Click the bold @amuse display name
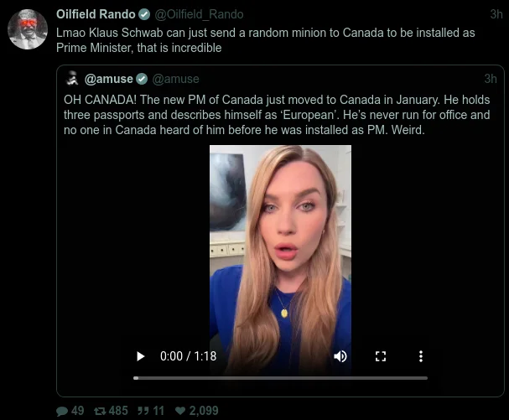 [x=109, y=79]
